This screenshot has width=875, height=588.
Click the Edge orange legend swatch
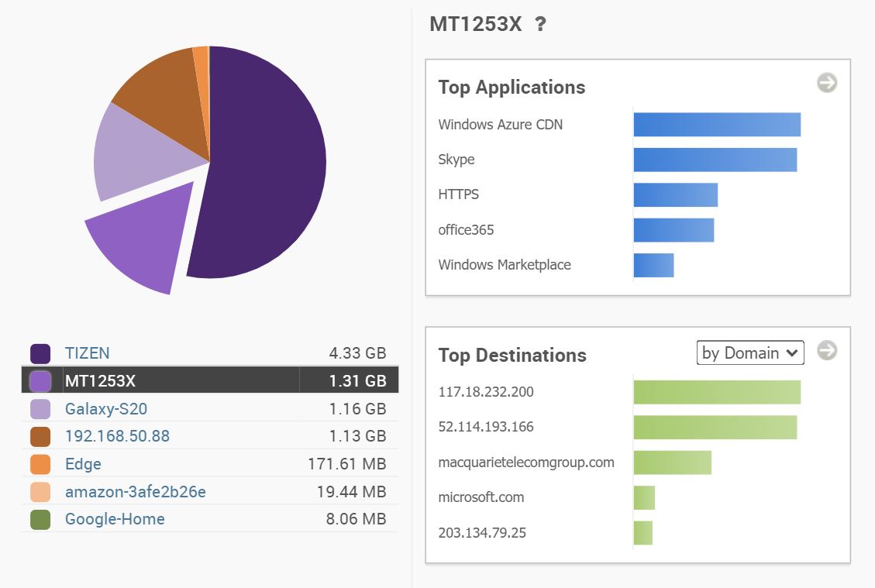40,464
